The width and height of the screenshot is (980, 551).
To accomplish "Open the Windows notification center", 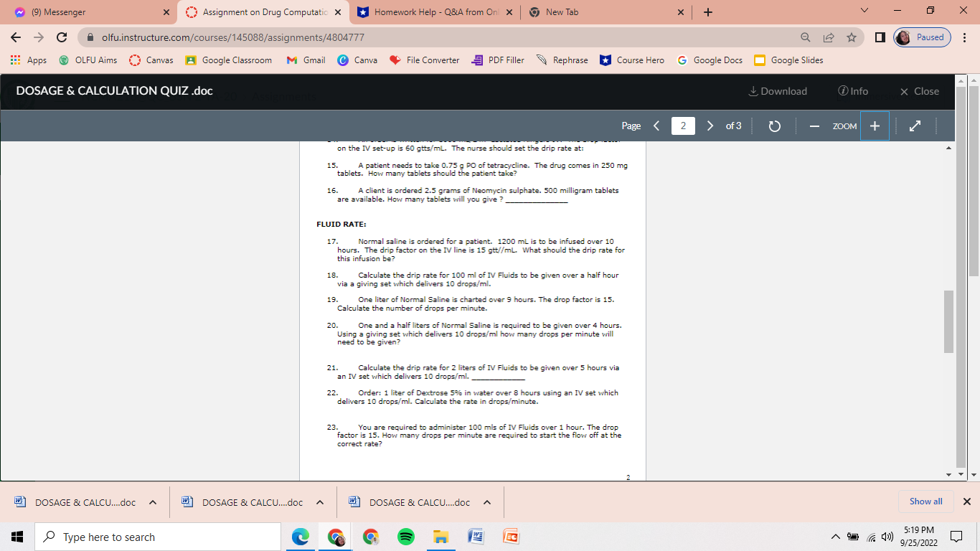I will coord(956,537).
